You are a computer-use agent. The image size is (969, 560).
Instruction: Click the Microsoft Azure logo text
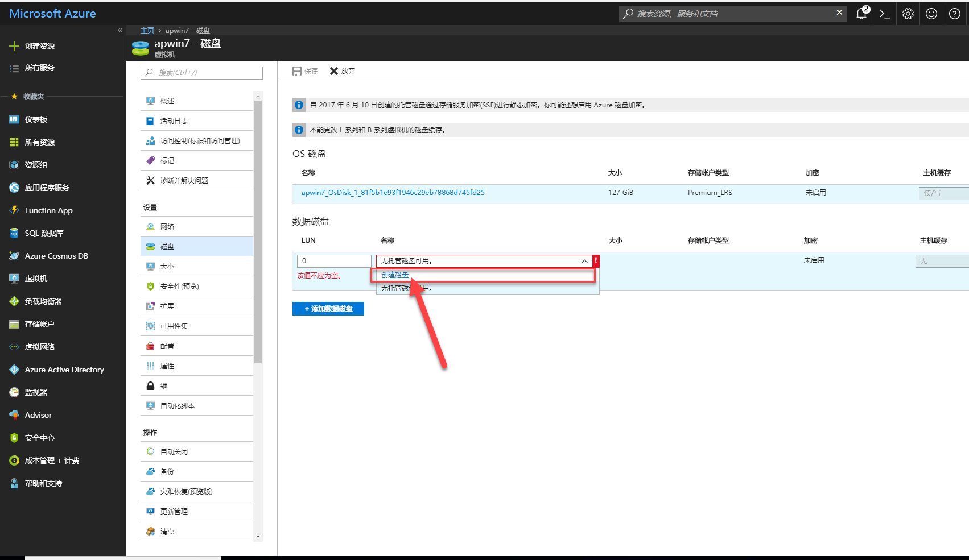pos(52,14)
